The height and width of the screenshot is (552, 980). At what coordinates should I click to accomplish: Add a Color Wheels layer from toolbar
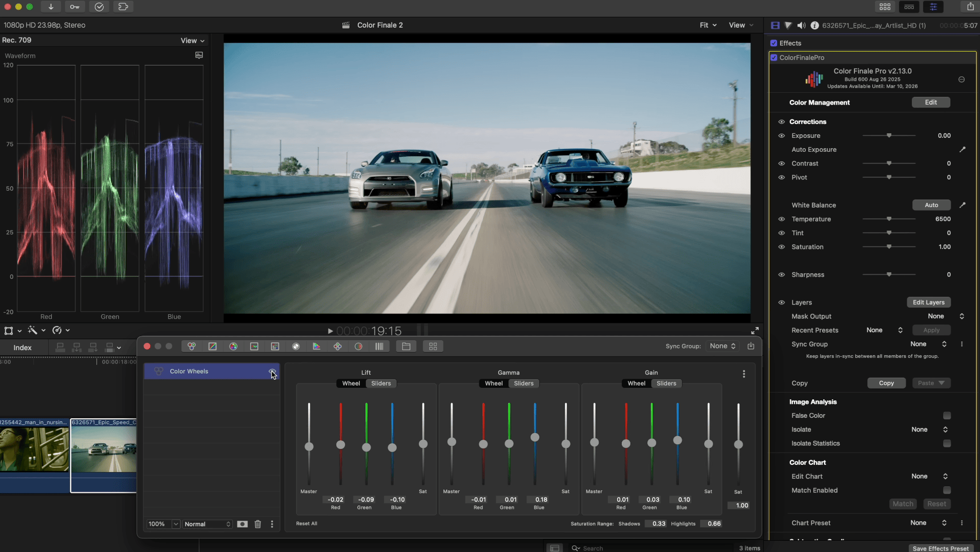tap(192, 346)
